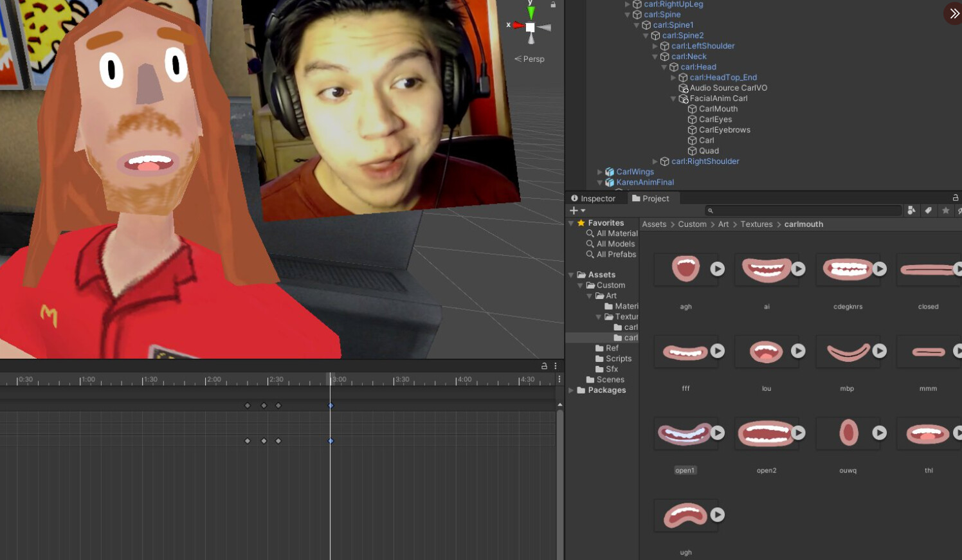Click the 2:00 mark on timeline ruler
The image size is (962, 560).
click(x=213, y=379)
